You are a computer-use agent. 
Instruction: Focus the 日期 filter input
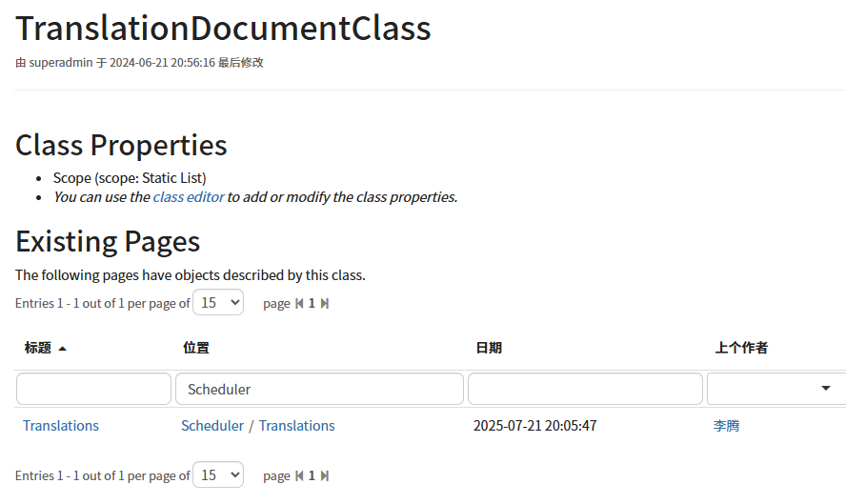pyautogui.click(x=585, y=389)
